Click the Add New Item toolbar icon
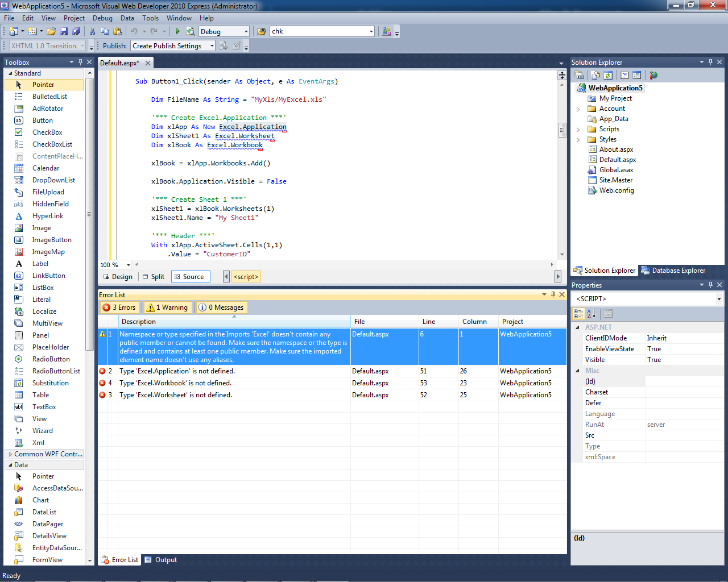Image resolution: width=728 pixels, height=582 pixels. coord(32,31)
